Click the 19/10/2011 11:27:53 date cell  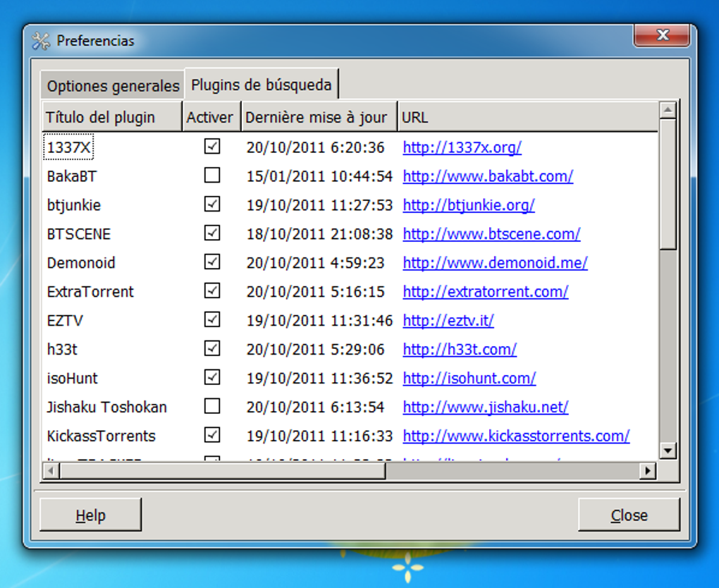(x=319, y=205)
